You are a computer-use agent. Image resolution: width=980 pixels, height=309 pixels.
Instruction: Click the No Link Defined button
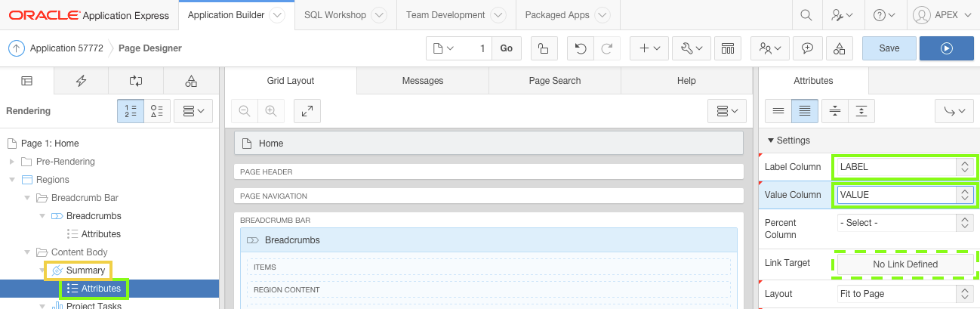click(x=904, y=264)
